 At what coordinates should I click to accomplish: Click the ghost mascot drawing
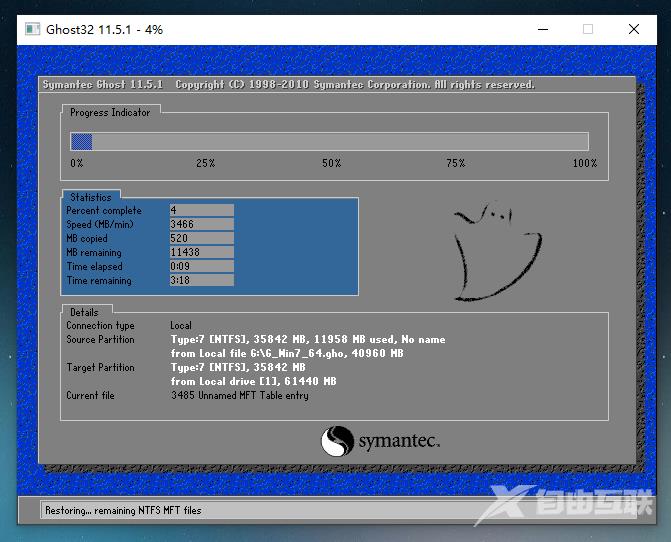pos(497,251)
